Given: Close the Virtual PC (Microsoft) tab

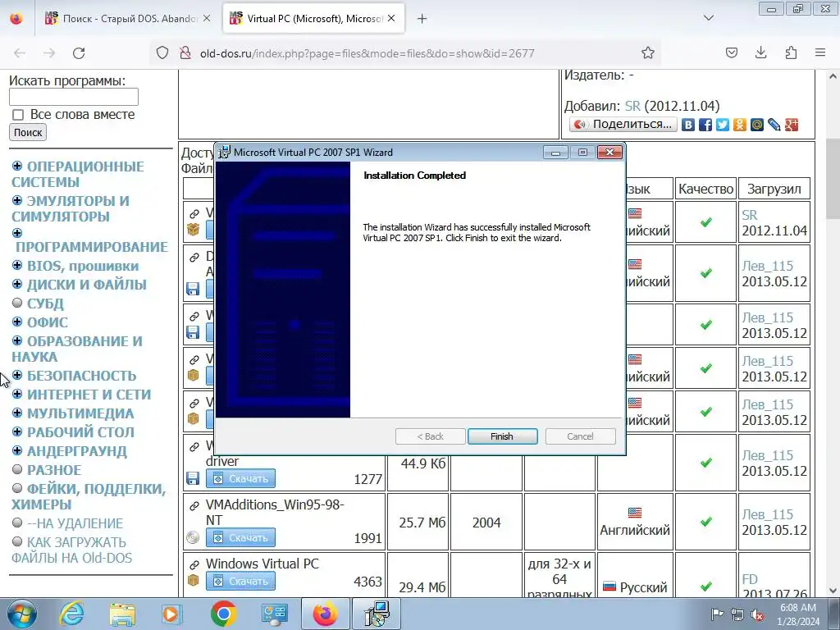Looking at the screenshot, I should [391, 19].
